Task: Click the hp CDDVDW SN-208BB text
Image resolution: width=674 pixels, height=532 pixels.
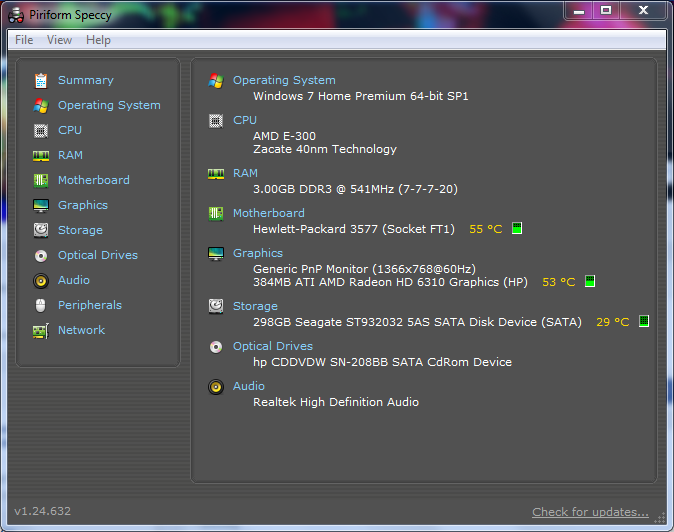Action: (383, 362)
